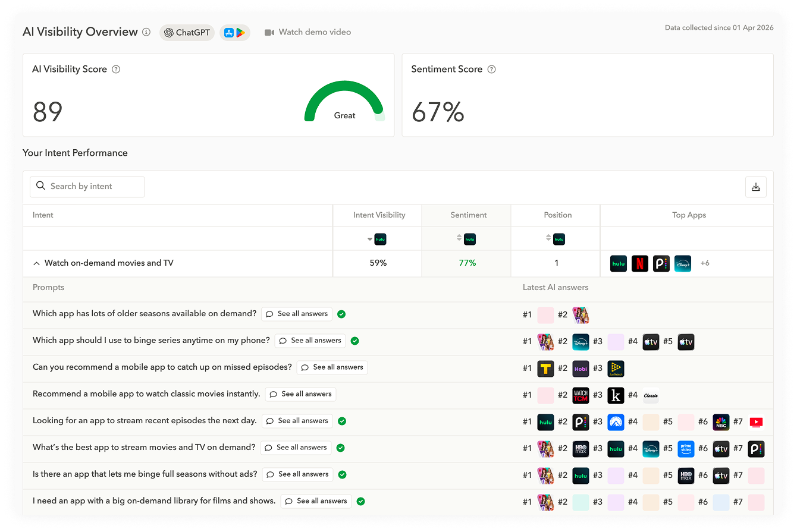Click #6 blue placeholder in big library row
The height and width of the screenshot is (532, 797).
tap(721, 502)
